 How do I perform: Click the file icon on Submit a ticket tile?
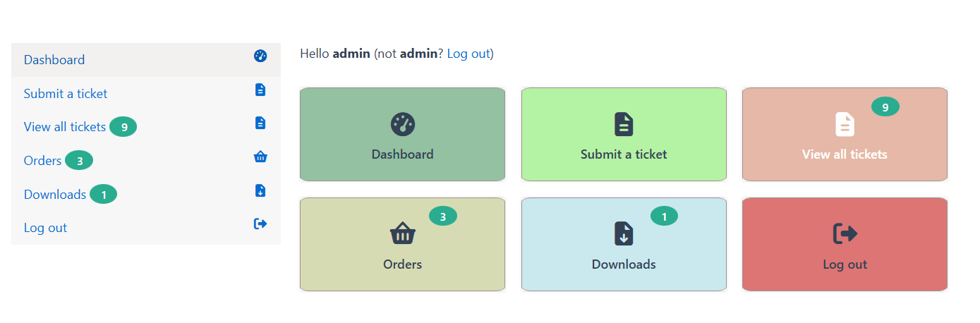[x=624, y=124]
